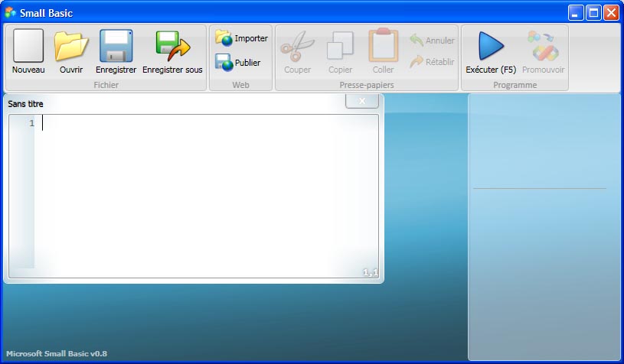
Task: Choose Enregistrer sous to save as
Action: tap(172, 51)
